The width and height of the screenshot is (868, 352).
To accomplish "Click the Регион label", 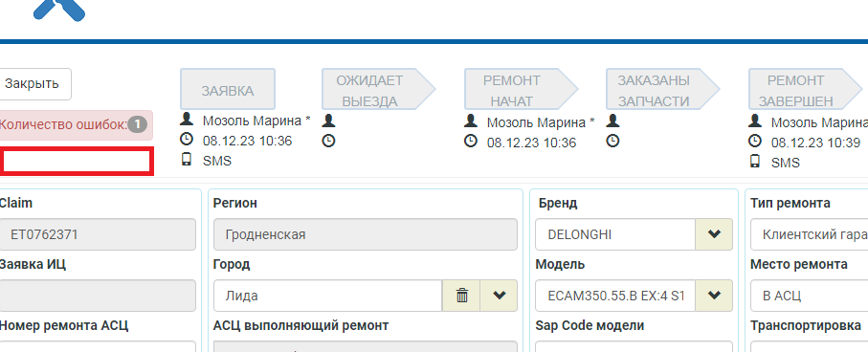I will [235, 203].
